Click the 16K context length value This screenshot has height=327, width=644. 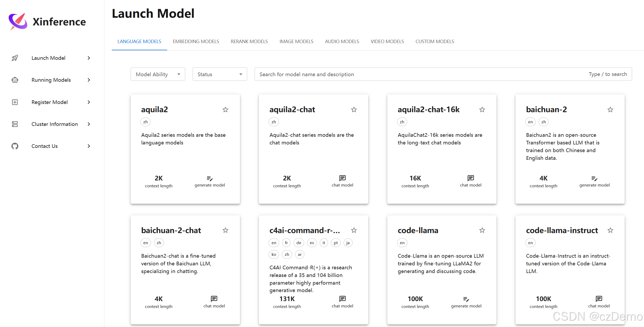pyautogui.click(x=415, y=178)
